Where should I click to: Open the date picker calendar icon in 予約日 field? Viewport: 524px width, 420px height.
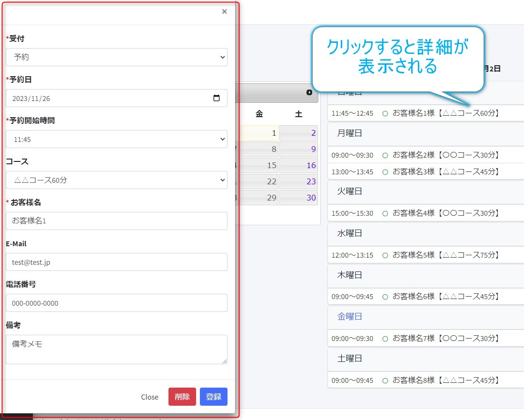(217, 98)
